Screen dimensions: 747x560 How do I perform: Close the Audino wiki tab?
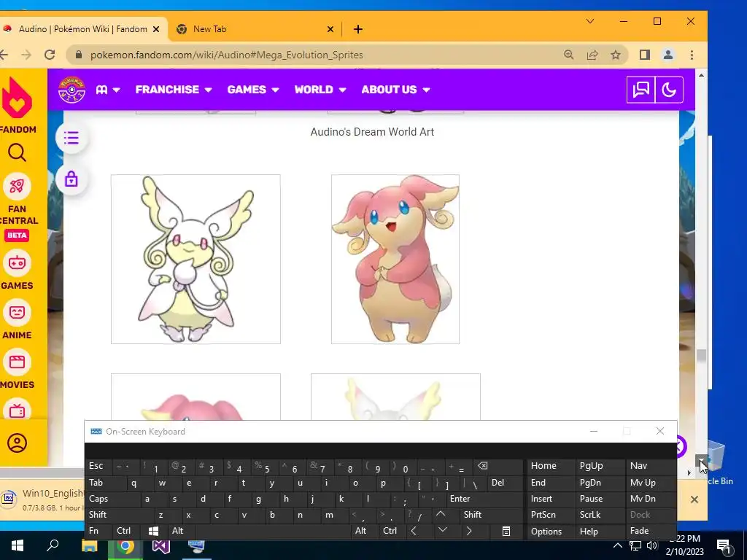156,29
